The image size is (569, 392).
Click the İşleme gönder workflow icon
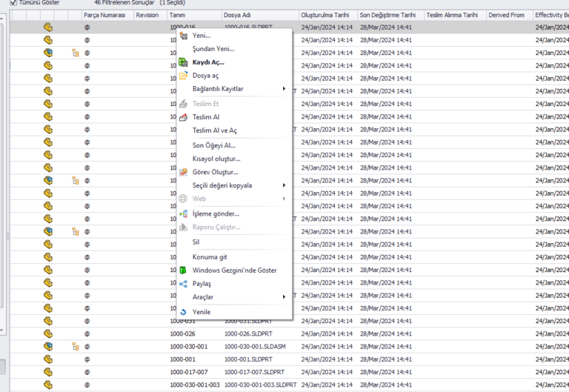184,214
